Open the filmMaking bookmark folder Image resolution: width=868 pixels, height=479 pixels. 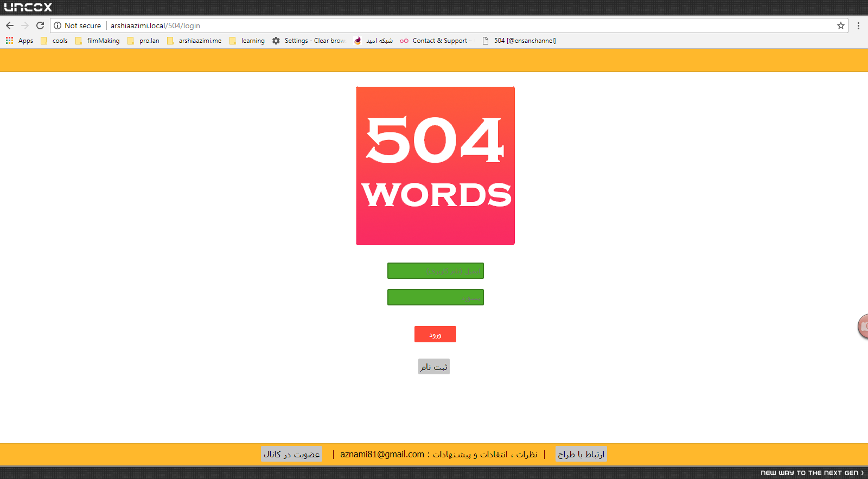[98, 41]
